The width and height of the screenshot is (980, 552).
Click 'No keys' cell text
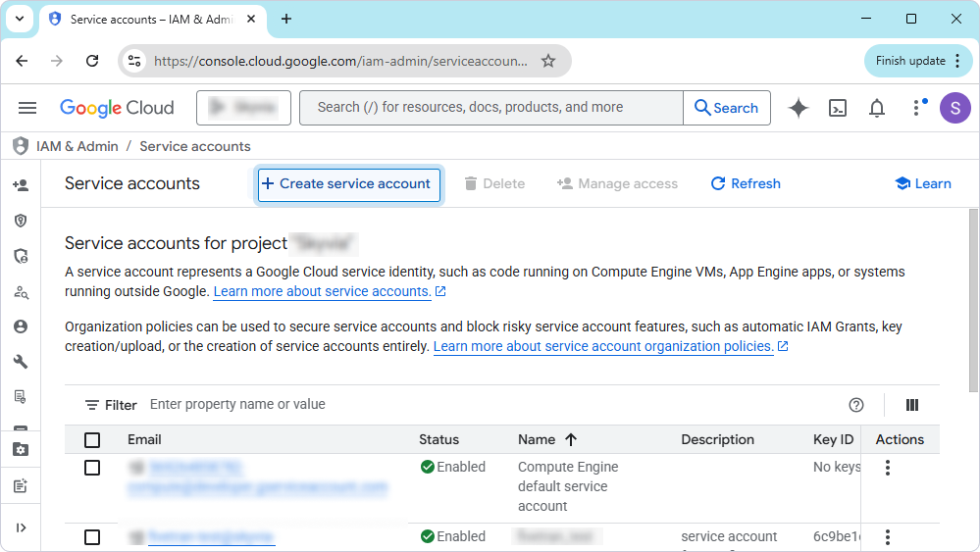pyautogui.click(x=836, y=467)
